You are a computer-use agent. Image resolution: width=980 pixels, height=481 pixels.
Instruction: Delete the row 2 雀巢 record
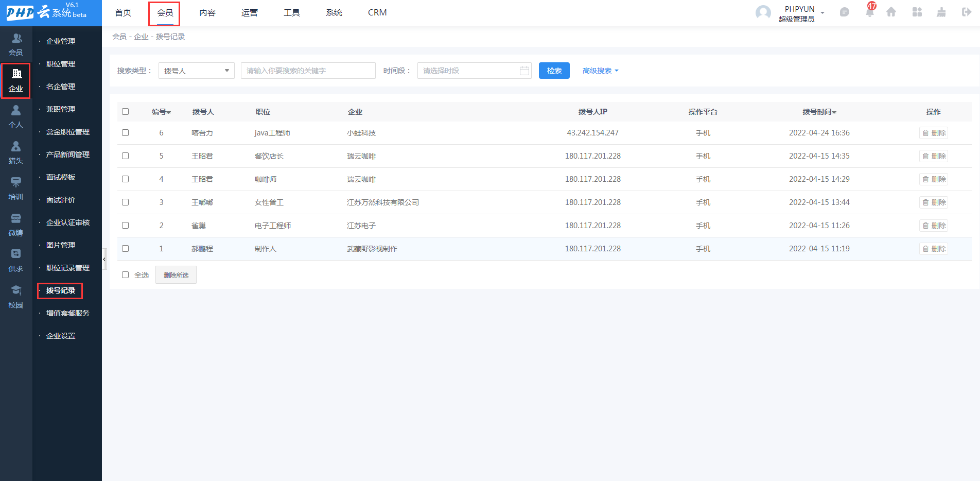(934, 226)
